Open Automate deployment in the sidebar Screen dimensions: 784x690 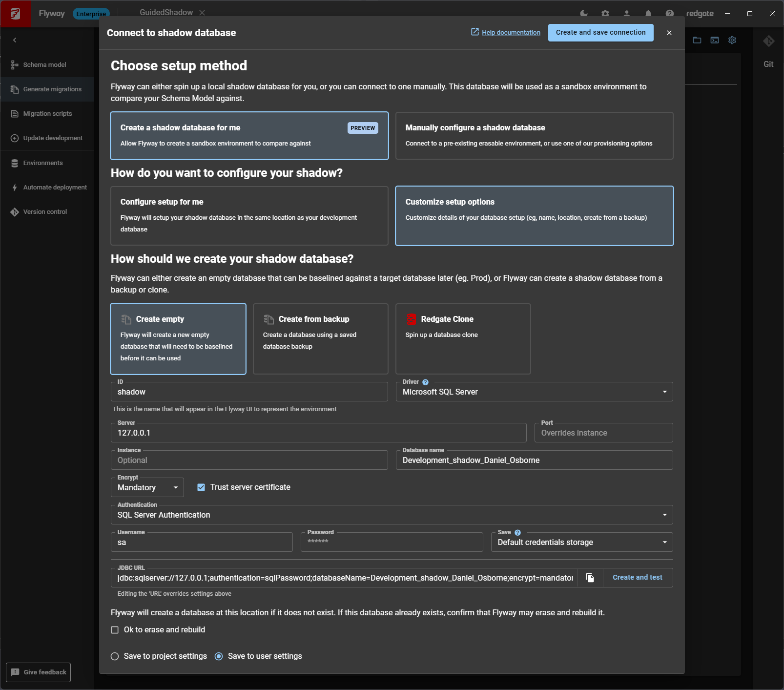[55, 187]
